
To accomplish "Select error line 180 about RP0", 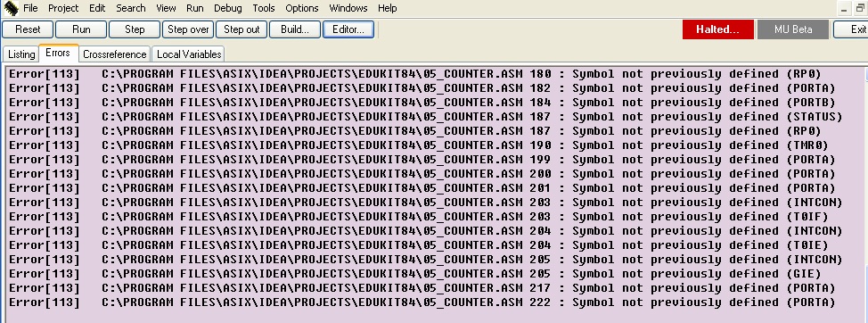I will point(414,74).
